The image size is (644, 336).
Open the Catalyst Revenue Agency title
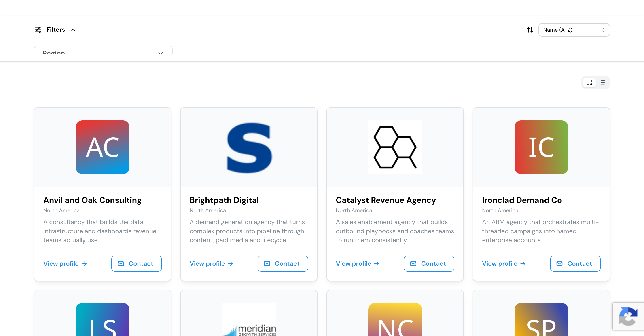(x=386, y=200)
